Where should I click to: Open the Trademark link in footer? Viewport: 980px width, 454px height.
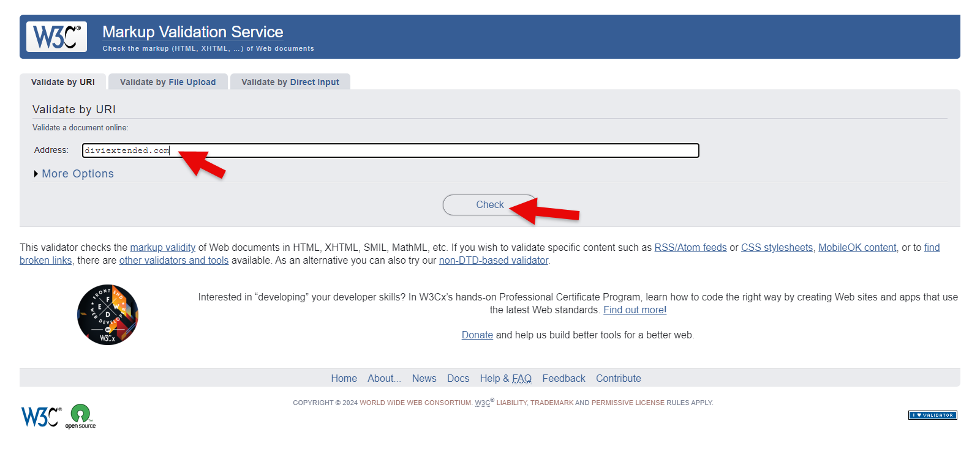point(552,403)
